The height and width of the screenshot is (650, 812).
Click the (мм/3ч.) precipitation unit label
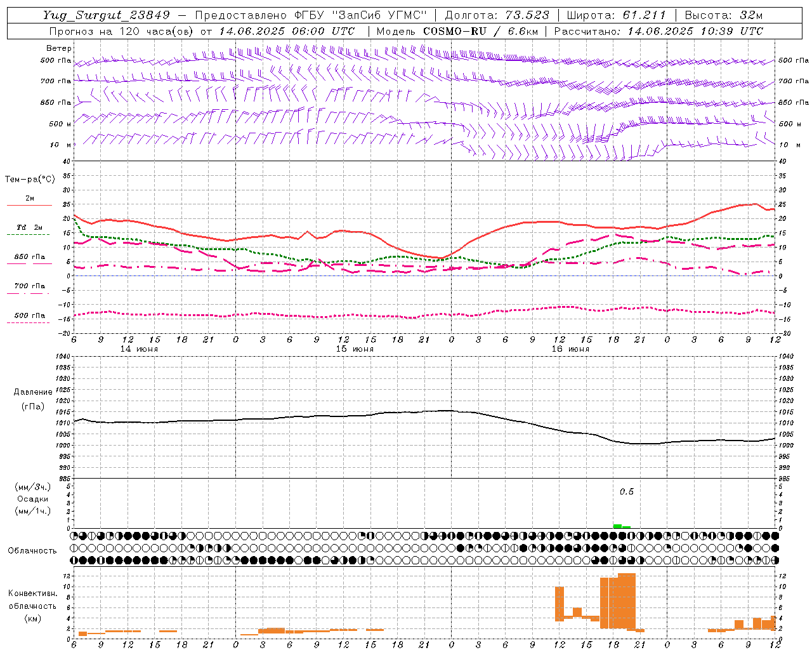click(x=33, y=487)
